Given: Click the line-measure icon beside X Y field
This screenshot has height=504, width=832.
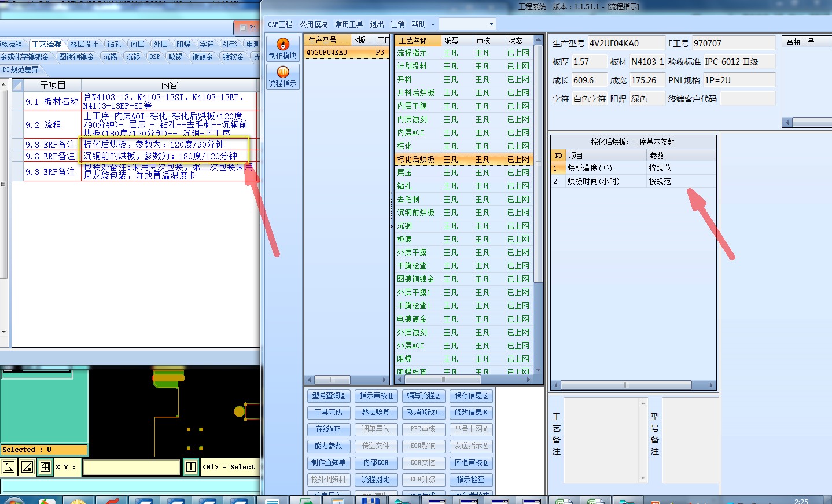Looking at the screenshot, I should point(27,466).
